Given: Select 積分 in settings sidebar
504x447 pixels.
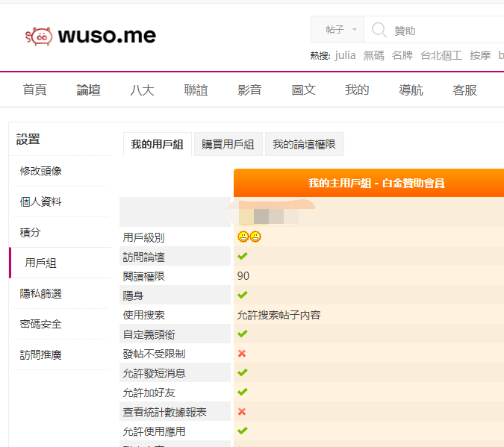Looking at the screenshot, I should [x=30, y=232].
